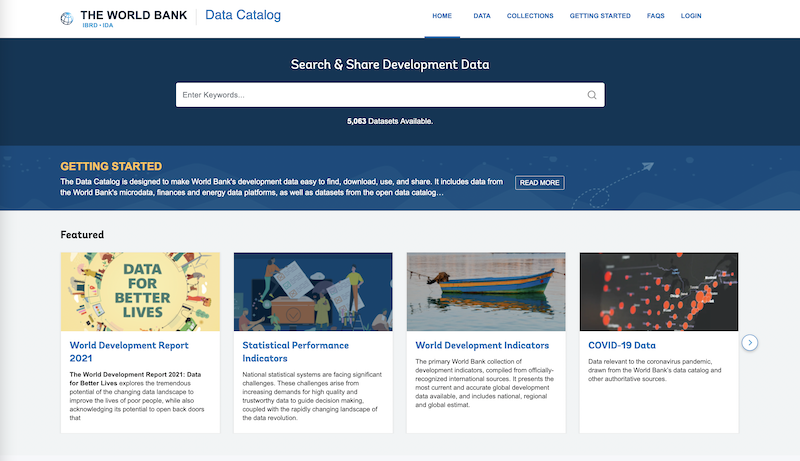Open the COVID-19 map thumbnail
This screenshot has height=461, width=800.
[x=659, y=291]
